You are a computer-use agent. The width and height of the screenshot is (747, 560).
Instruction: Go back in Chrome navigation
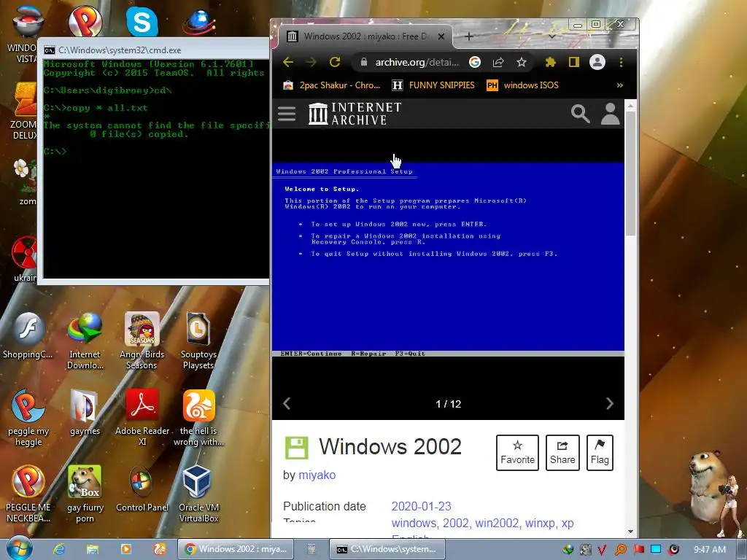coord(288,63)
